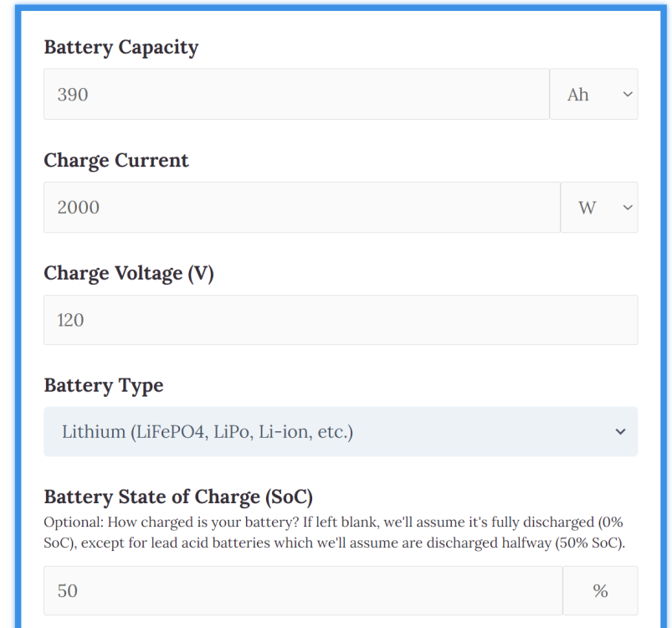Click the Battery Capacity input showing 390
This screenshot has width=672, height=628.
(x=296, y=95)
